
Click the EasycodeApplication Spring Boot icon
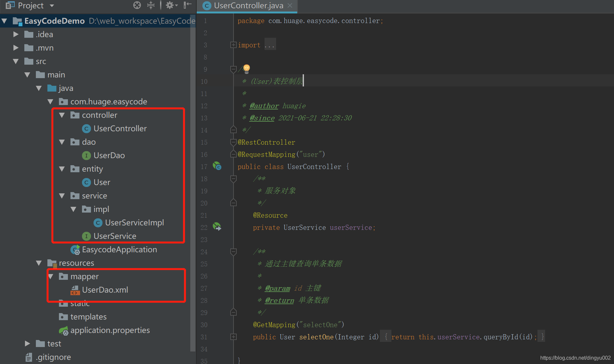point(75,250)
